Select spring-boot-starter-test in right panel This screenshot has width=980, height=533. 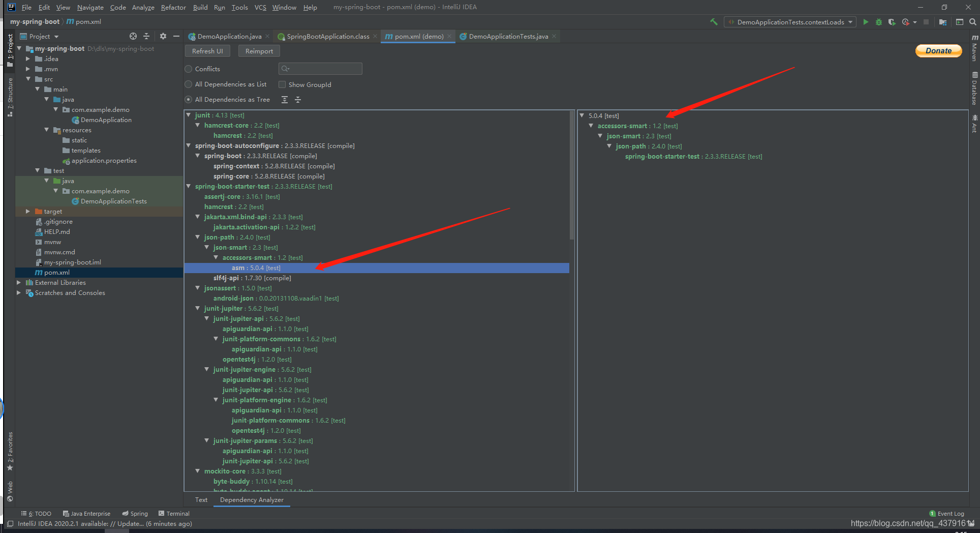point(693,156)
